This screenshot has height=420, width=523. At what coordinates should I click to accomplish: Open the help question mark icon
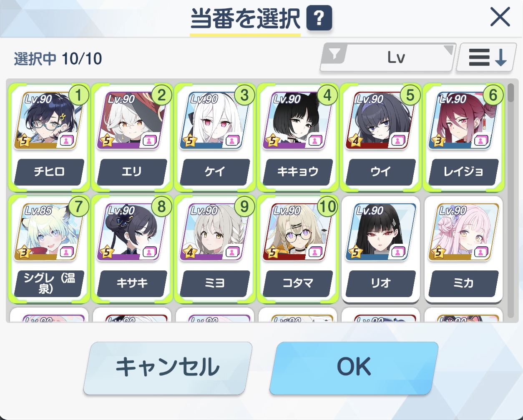click(x=319, y=17)
